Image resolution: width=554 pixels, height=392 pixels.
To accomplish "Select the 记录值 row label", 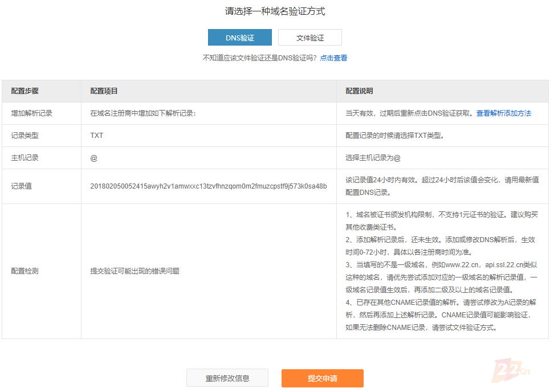I will [21, 186].
